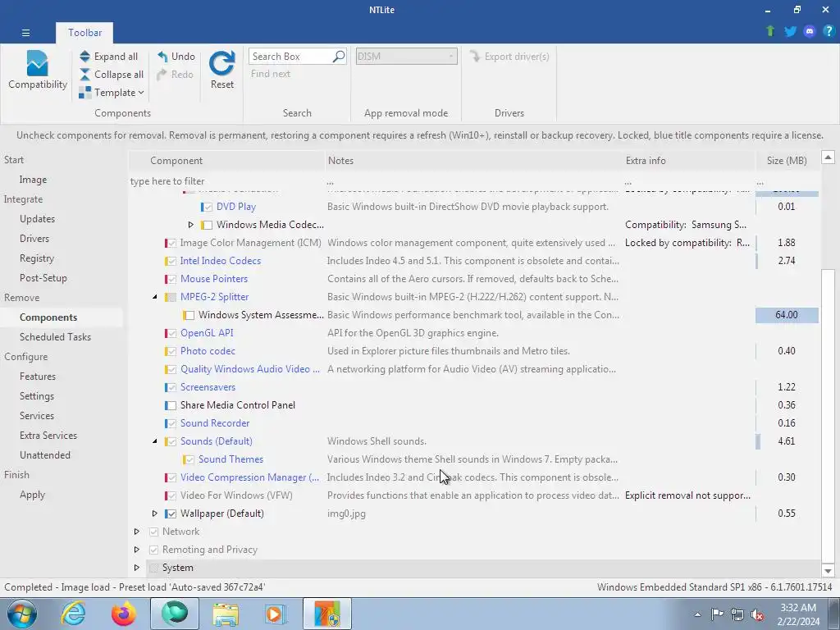Collapse the MPEG-2 Splitter node

[155, 297]
